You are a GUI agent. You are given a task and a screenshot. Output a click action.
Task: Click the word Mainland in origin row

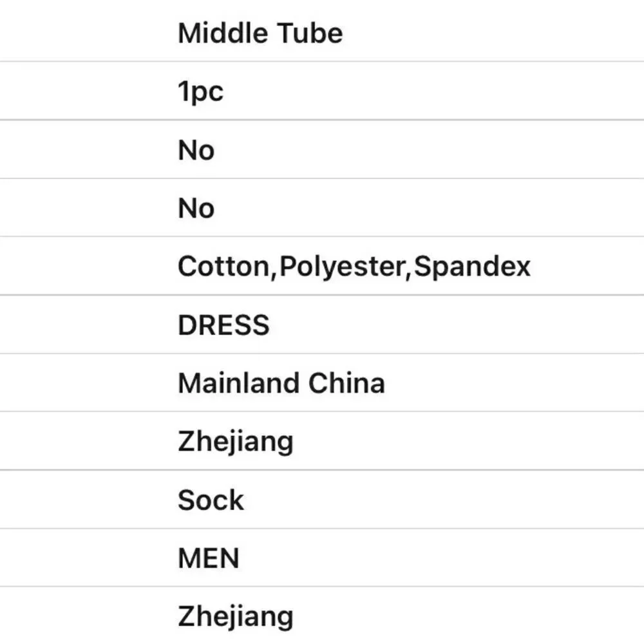pyautogui.click(x=239, y=383)
